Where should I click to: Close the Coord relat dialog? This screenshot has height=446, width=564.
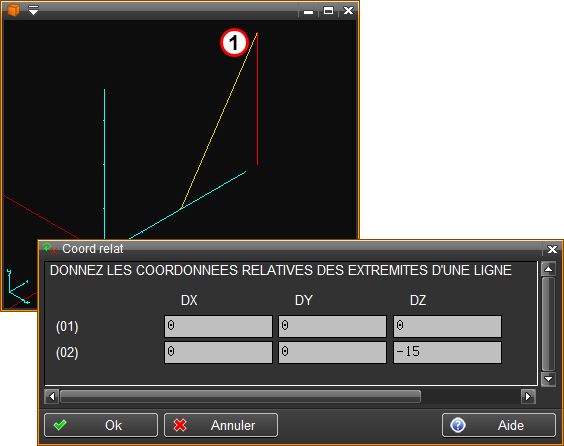552,249
